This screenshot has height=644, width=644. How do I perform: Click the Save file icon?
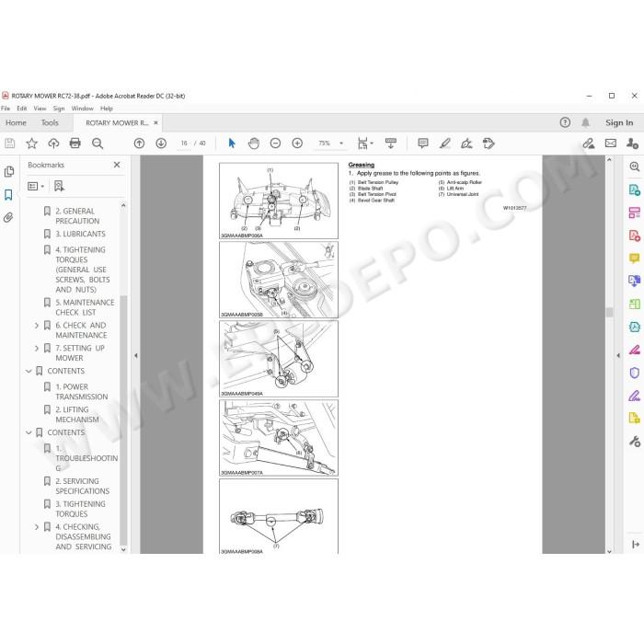[x=10, y=144]
